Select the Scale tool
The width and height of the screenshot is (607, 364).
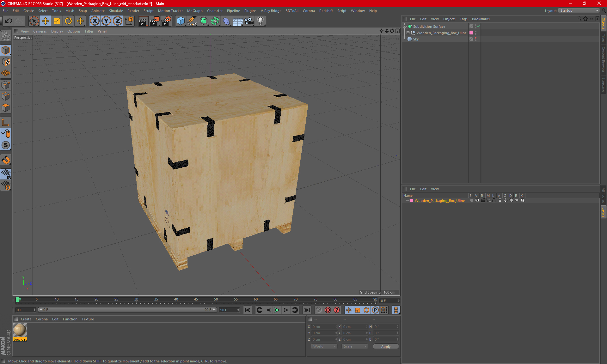(57, 21)
